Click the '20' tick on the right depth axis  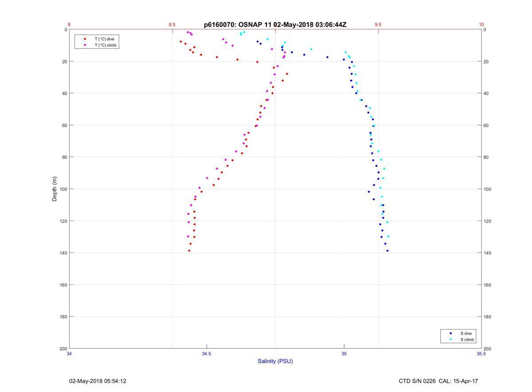[x=486, y=62]
